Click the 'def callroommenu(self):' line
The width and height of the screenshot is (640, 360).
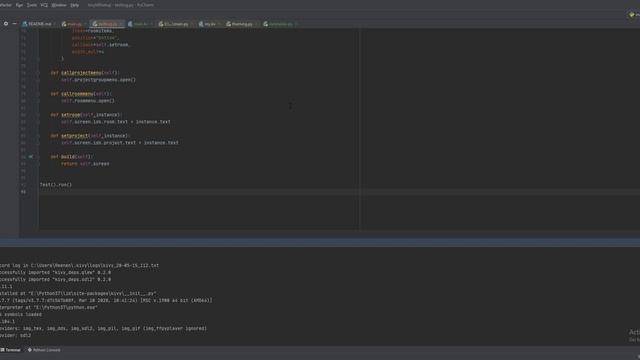click(81, 94)
